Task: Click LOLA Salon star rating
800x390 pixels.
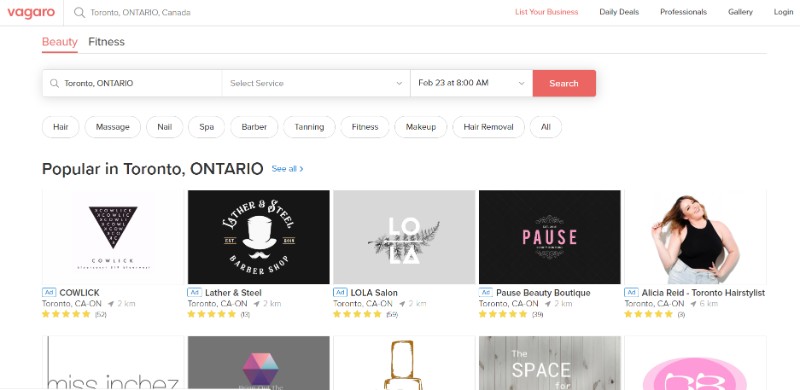Action: point(357,314)
